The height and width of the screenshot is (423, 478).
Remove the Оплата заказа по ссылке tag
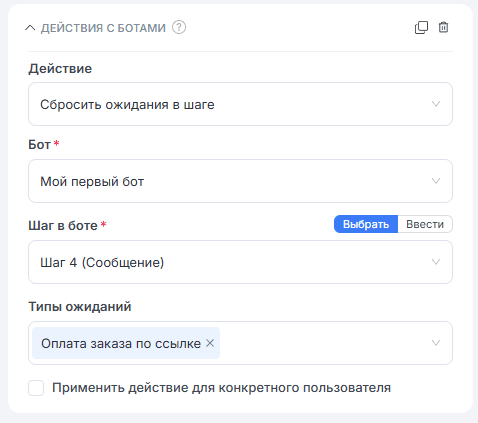coord(210,343)
